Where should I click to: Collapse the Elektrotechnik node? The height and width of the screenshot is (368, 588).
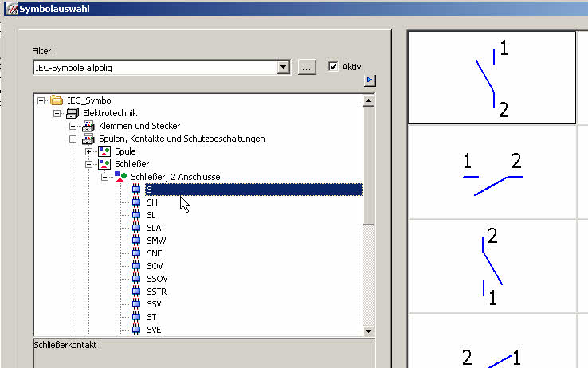point(57,113)
